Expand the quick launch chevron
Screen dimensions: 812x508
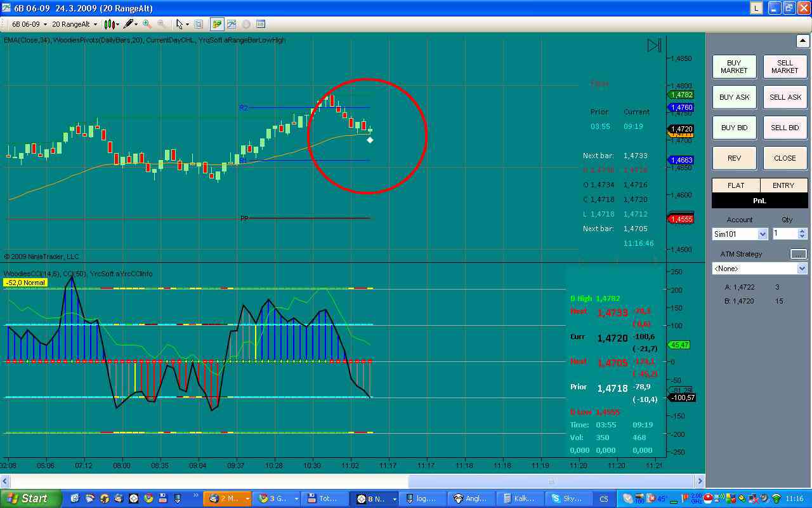195,495
